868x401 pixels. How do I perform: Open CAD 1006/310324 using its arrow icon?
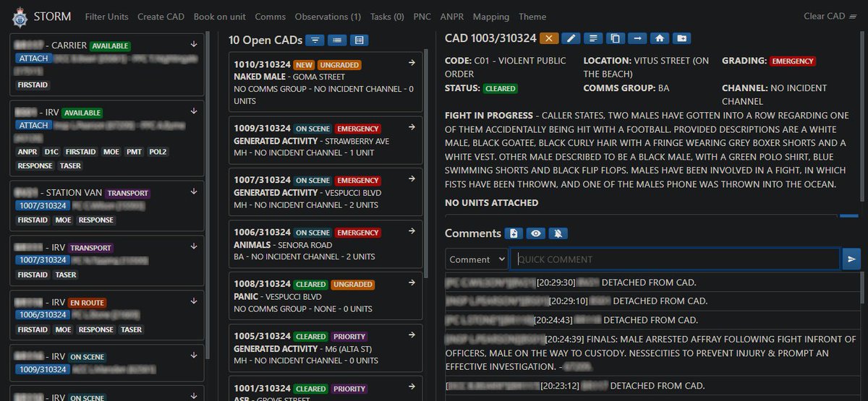(x=412, y=231)
